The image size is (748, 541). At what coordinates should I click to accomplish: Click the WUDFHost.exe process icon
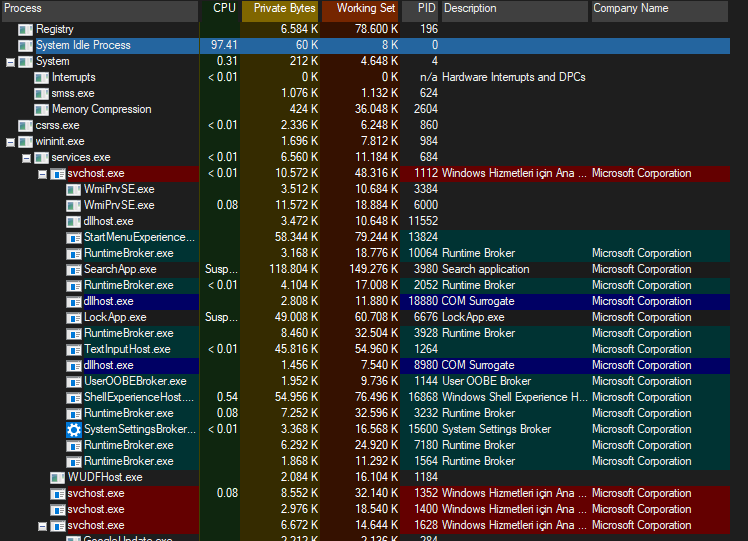tap(58, 478)
